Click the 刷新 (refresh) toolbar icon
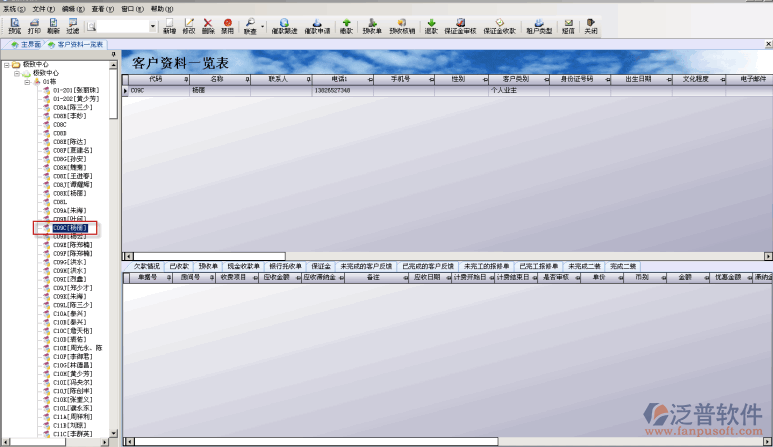The height and width of the screenshot is (447, 773). coord(53,23)
